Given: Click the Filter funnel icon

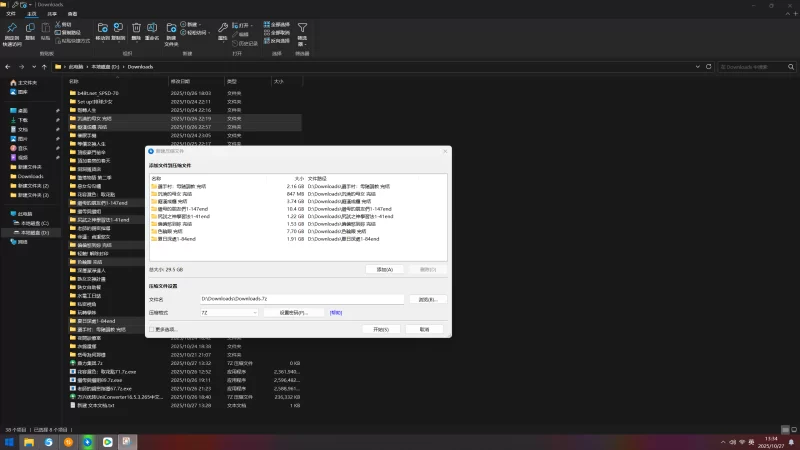Looking at the screenshot, I should 302,30.
